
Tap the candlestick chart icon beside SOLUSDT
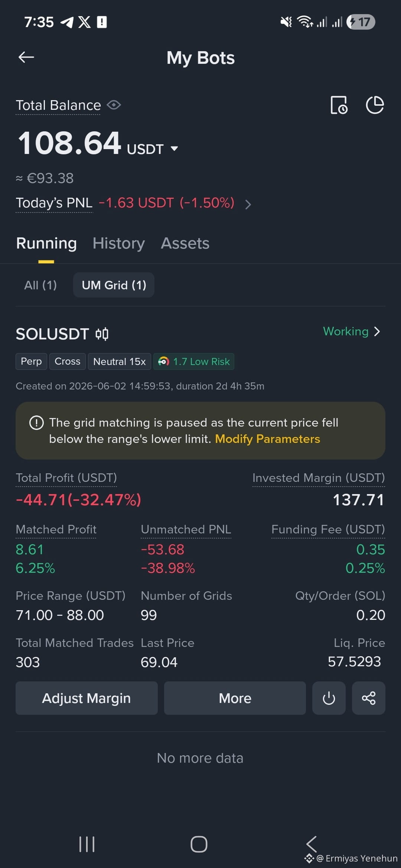(x=102, y=334)
